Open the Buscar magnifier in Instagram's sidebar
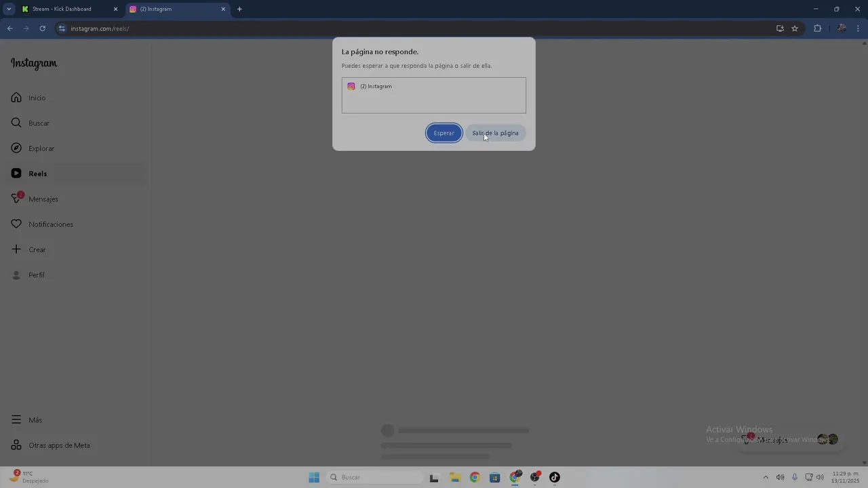Screen dimensions: 868x488 point(16,123)
